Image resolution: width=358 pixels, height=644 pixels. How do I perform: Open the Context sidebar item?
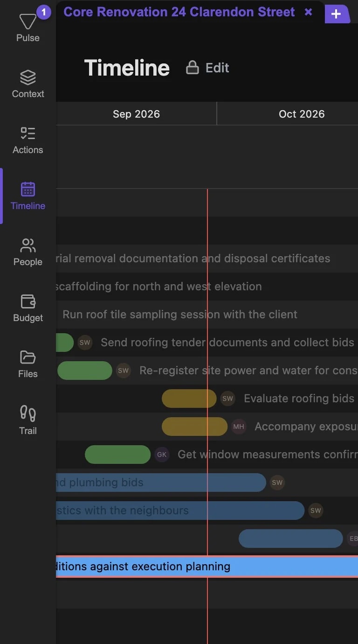click(x=28, y=84)
